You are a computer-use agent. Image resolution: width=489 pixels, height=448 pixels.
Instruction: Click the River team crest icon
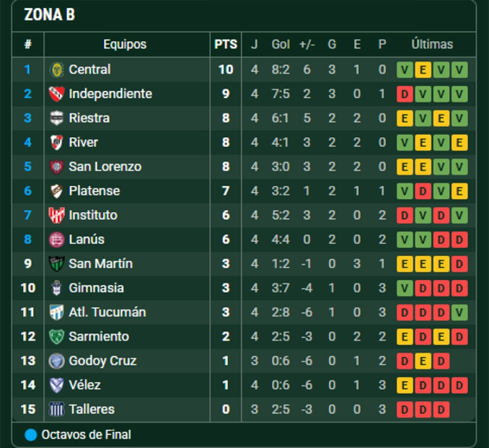coord(57,142)
